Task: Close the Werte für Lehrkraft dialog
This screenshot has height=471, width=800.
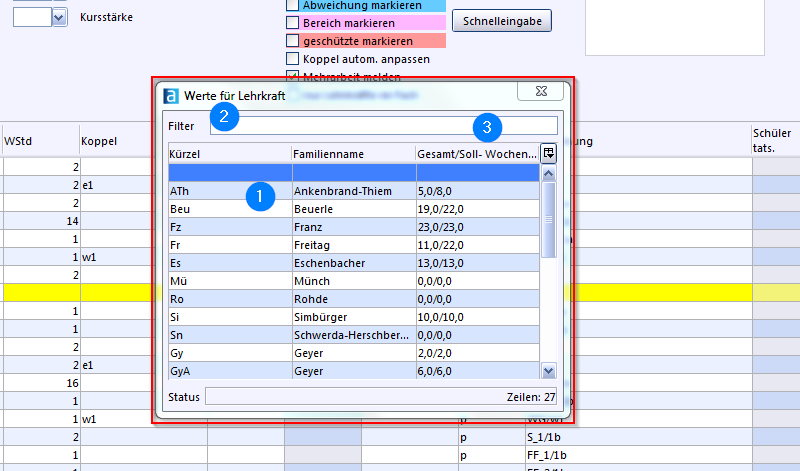Action: tap(541, 91)
